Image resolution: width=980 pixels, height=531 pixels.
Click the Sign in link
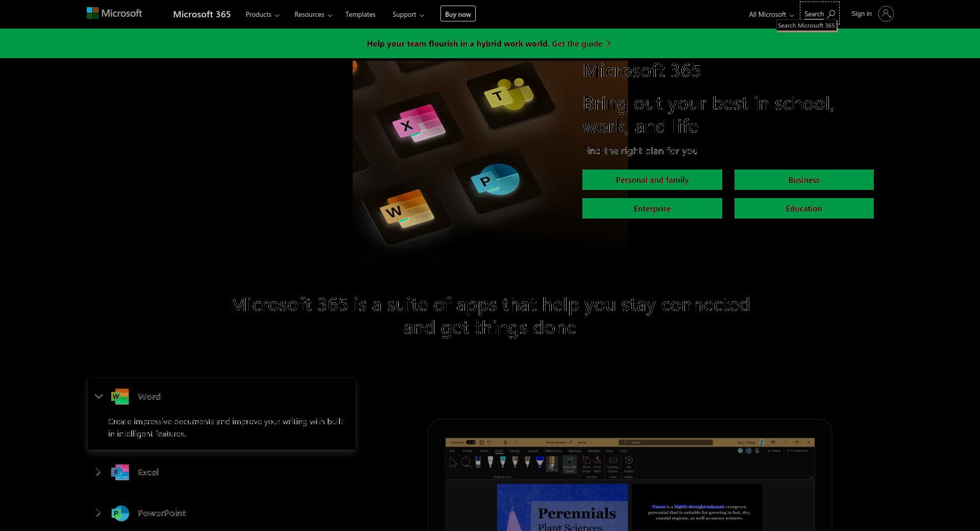coord(862,14)
